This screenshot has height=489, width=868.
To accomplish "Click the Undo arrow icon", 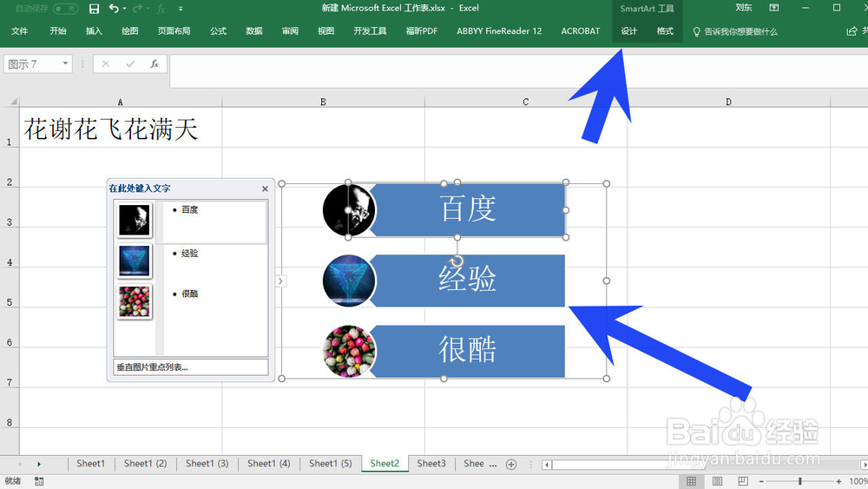I will pyautogui.click(x=114, y=9).
